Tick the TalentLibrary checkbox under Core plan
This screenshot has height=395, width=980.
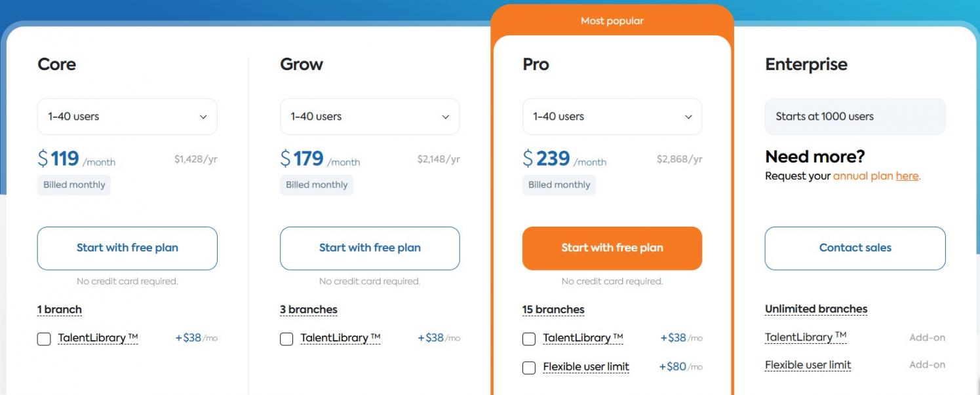pyautogui.click(x=44, y=339)
